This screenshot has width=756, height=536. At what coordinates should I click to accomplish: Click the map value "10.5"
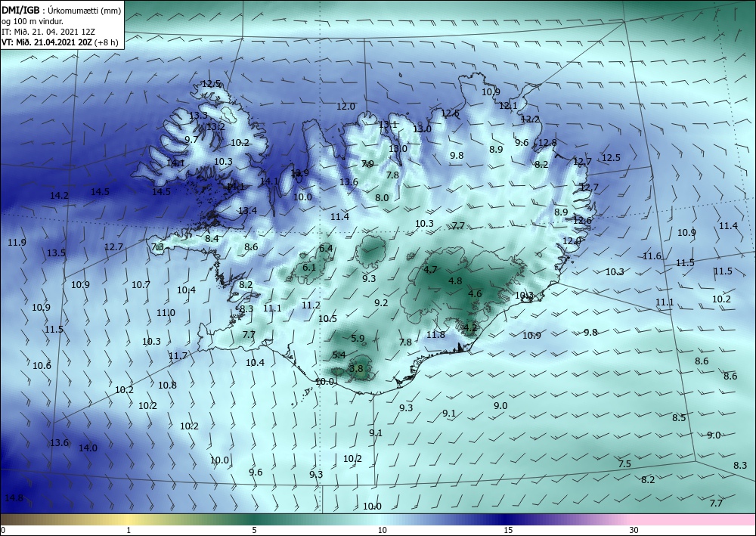tap(327, 319)
